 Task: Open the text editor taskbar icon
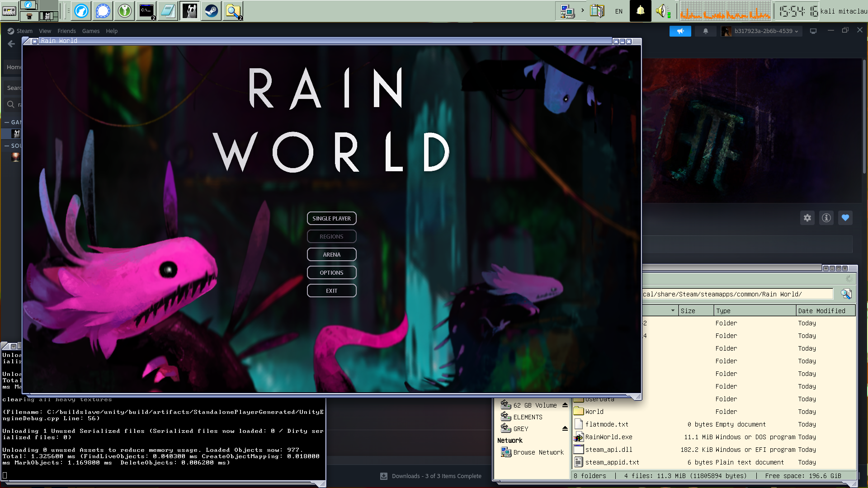(x=168, y=11)
